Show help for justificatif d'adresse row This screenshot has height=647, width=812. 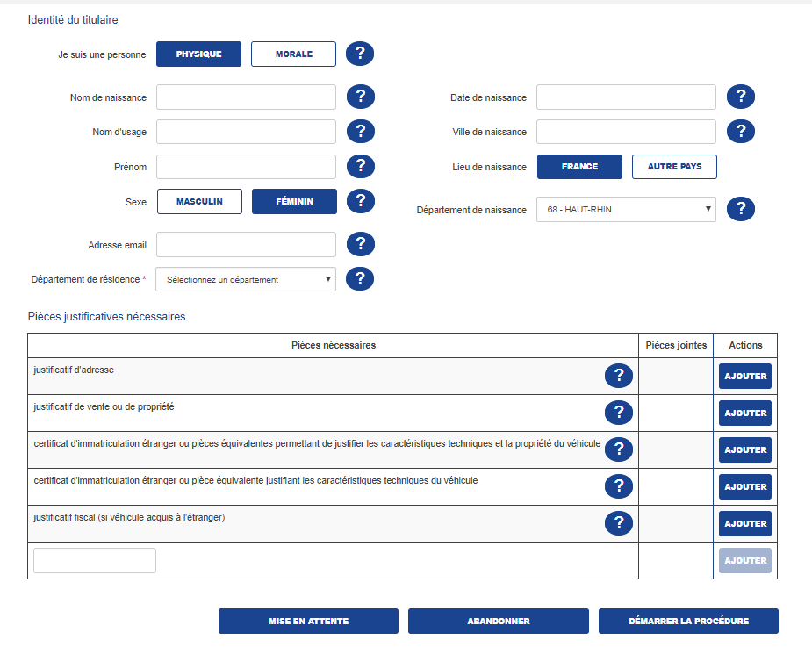(x=619, y=376)
